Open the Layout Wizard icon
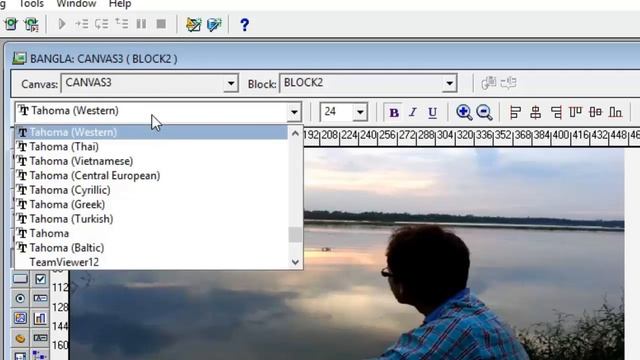This screenshot has height=360, width=640. (x=193, y=24)
